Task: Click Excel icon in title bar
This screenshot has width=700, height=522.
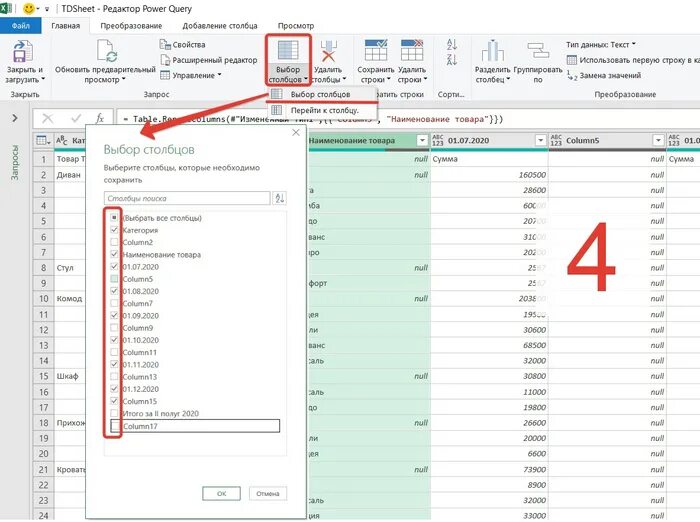Action: 5,8
